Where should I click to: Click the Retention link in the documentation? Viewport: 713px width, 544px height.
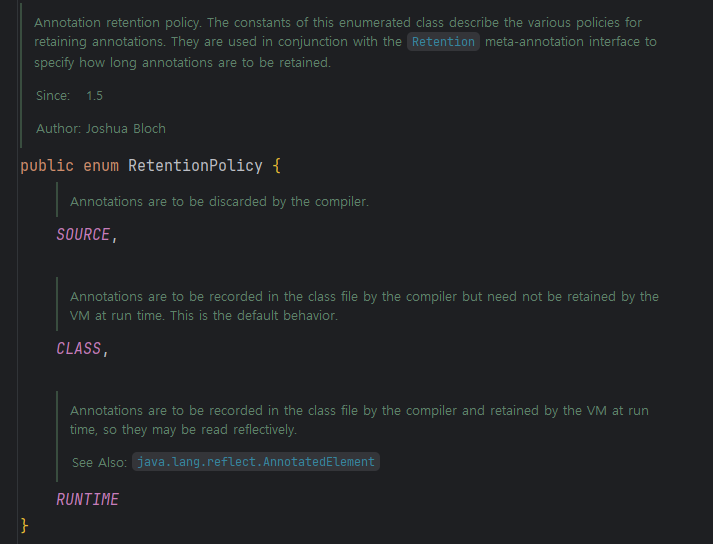(443, 42)
